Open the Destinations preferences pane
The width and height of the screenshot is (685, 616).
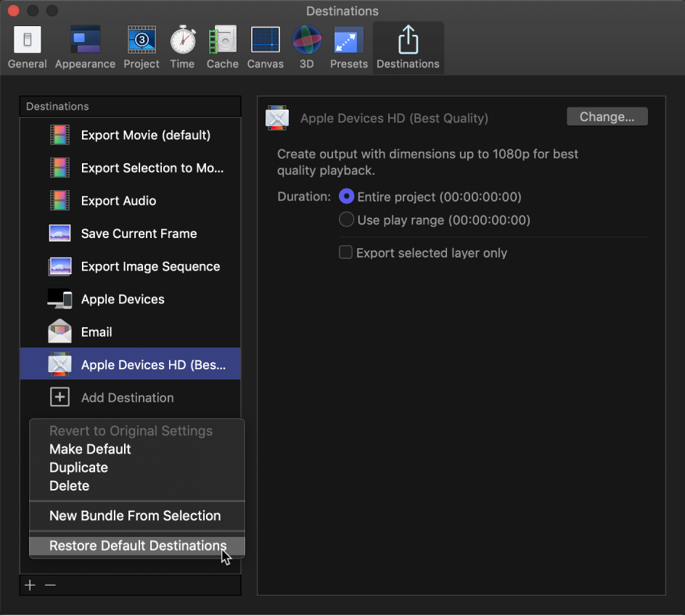[x=408, y=47]
